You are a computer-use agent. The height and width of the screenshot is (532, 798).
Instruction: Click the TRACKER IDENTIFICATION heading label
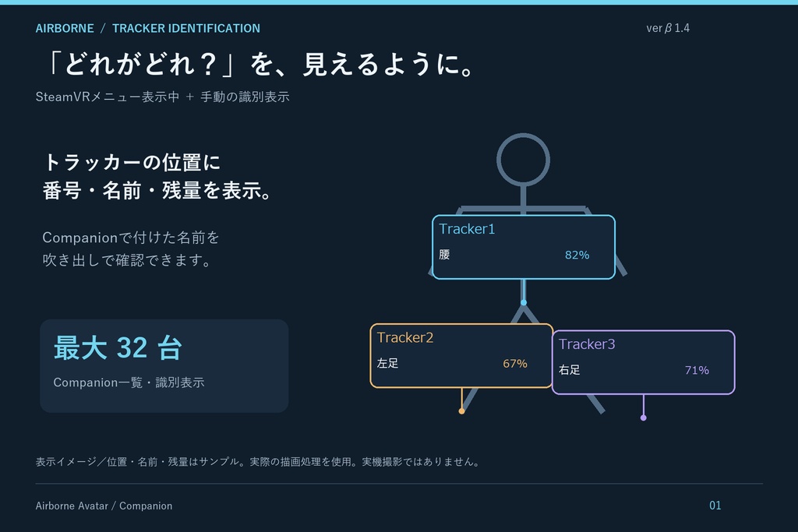(185, 29)
